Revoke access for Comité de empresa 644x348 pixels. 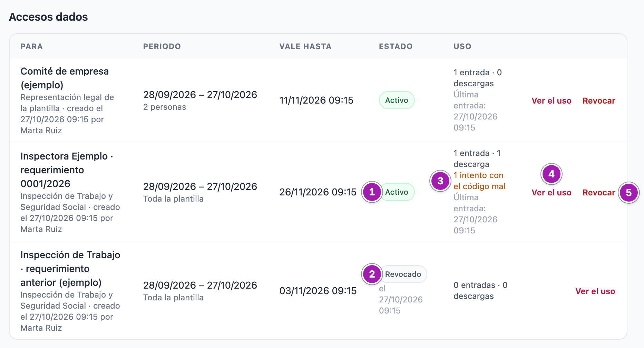[599, 101]
